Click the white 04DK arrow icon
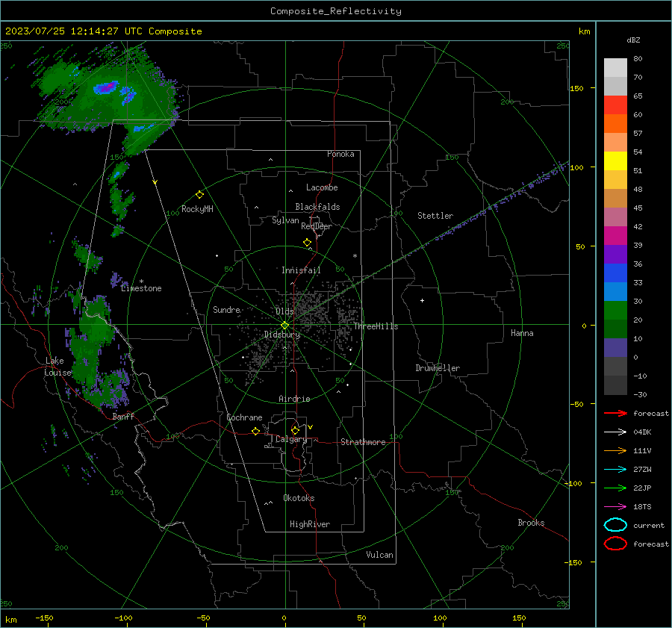This screenshot has height=628, width=672. pyautogui.click(x=615, y=432)
